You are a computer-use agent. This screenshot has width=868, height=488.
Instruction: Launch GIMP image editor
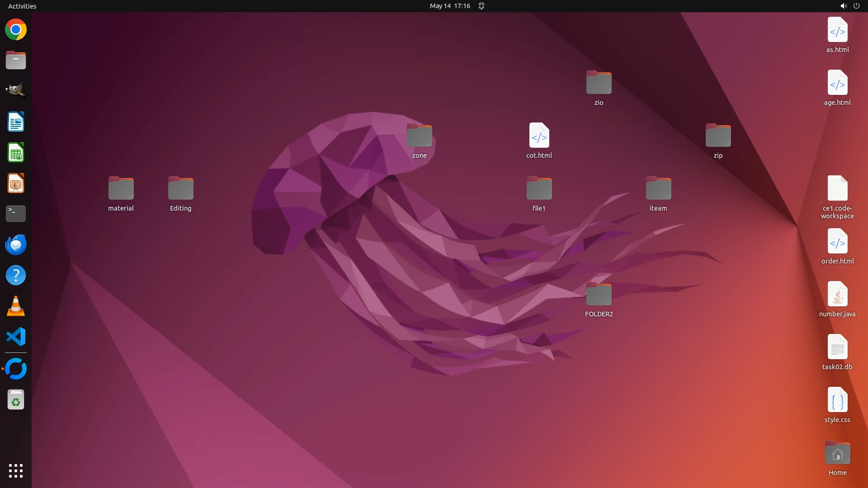coord(16,90)
